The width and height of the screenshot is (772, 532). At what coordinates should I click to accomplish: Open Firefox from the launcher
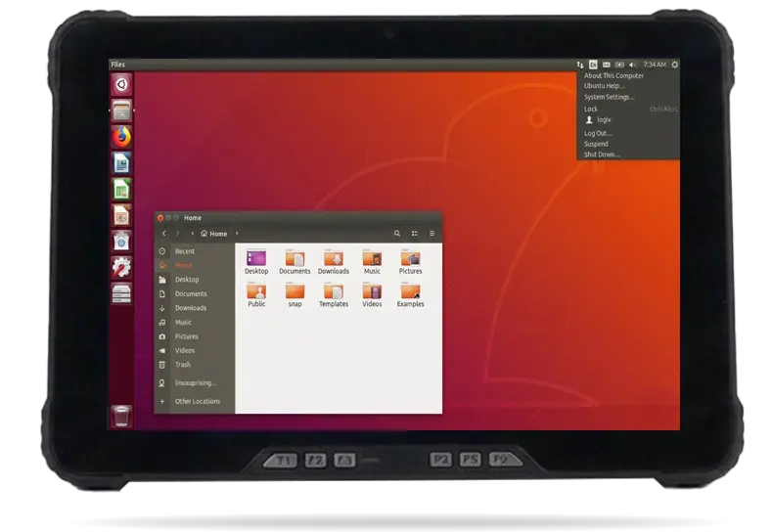point(121,137)
